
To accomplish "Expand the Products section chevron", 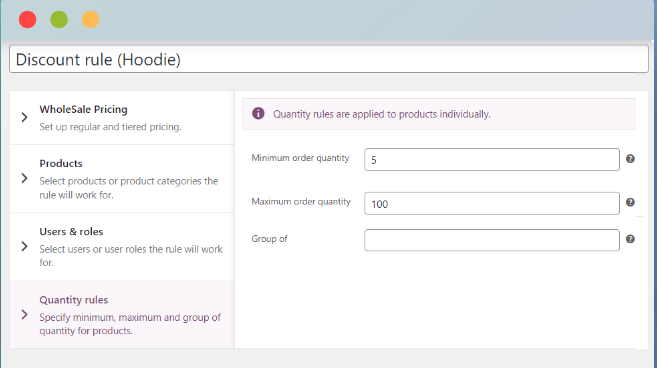I will pos(24,179).
